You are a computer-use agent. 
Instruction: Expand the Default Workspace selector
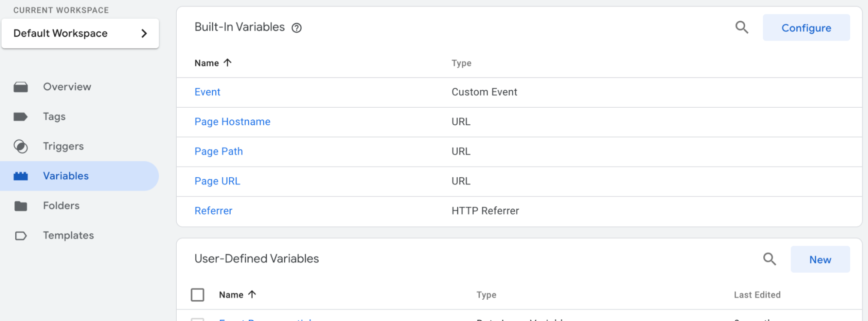pyautogui.click(x=80, y=33)
